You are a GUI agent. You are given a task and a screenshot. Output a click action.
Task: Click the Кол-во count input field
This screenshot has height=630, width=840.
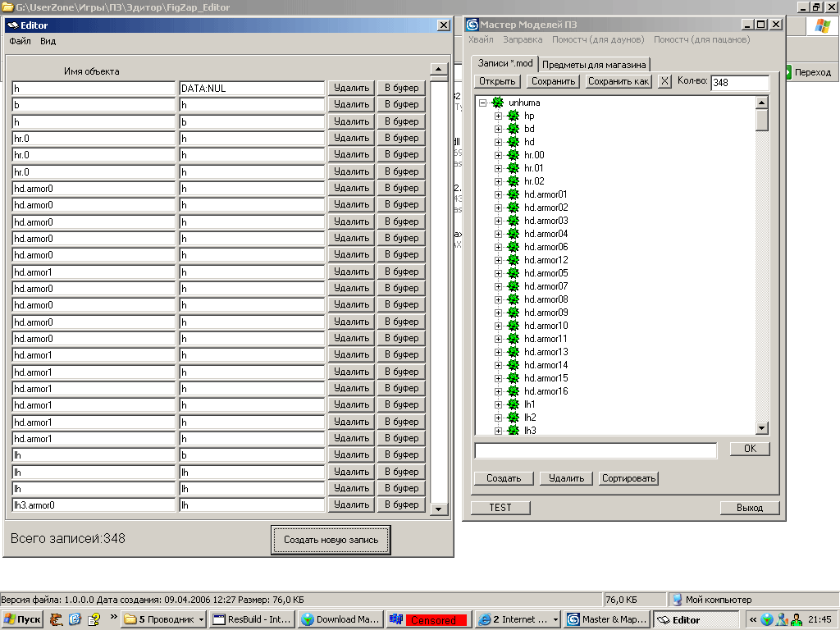739,82
